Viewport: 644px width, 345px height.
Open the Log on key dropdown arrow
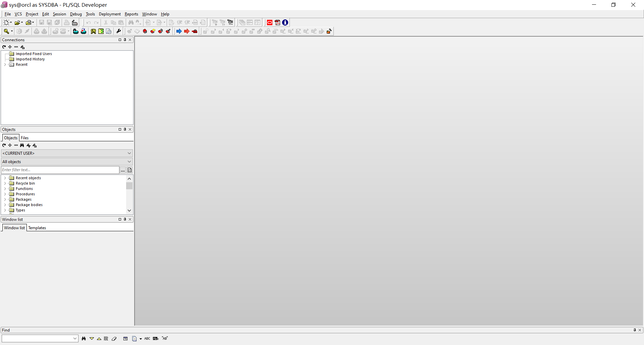pos(12,31)
